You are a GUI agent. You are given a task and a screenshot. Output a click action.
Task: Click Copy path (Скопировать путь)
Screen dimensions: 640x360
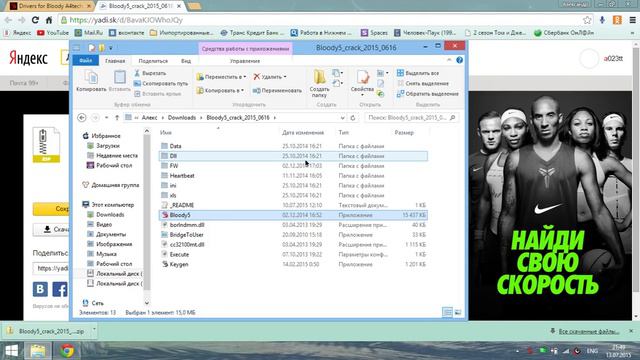(161, 83)
